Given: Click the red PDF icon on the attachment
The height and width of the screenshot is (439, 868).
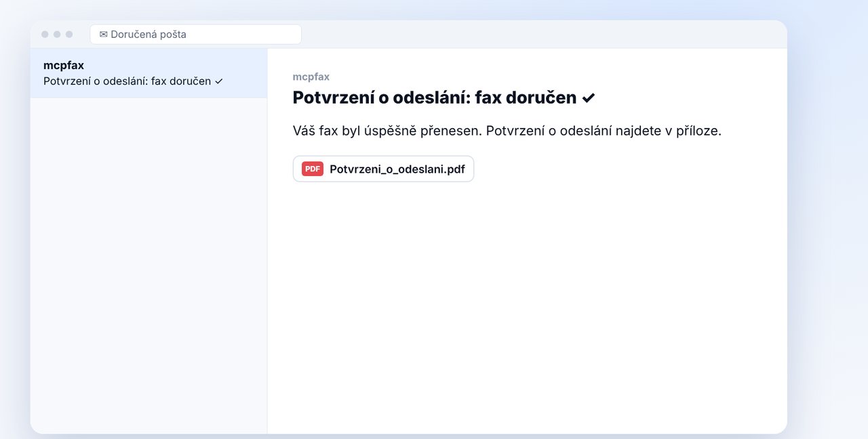Looking at the screenshot, I should [313, 169].
